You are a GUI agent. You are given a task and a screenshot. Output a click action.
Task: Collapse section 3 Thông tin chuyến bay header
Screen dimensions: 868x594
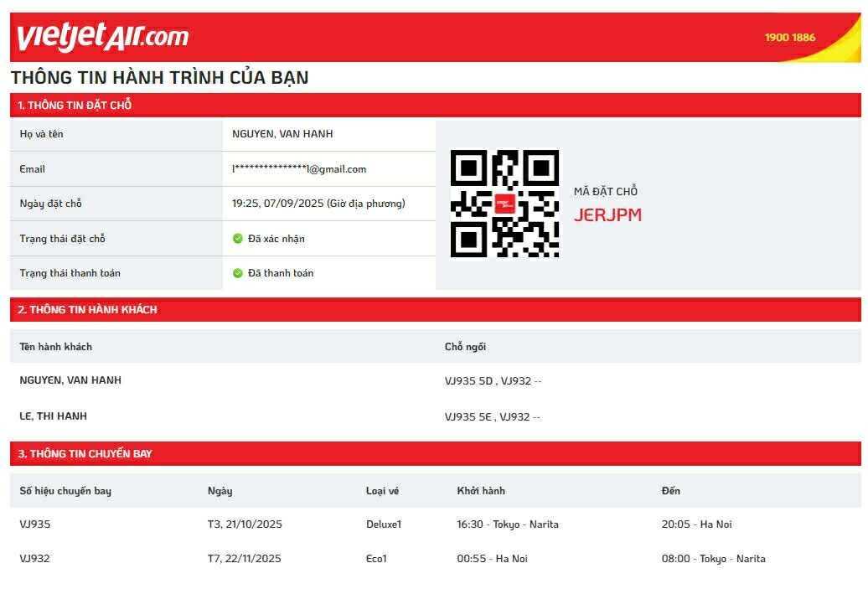click(85, 454)
